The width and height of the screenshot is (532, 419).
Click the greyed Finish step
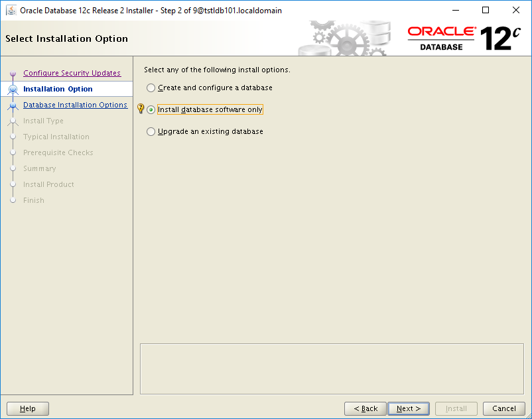pos(34,201)
